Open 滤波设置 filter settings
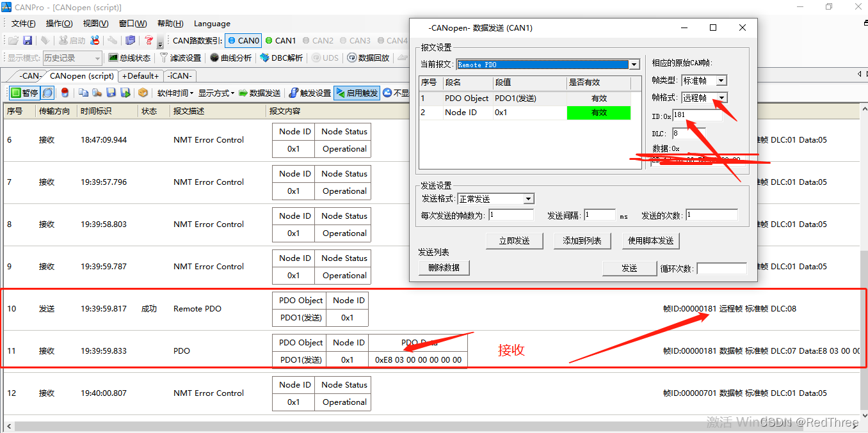The width and height of the screenshot is (868, 433). (181, 58)
